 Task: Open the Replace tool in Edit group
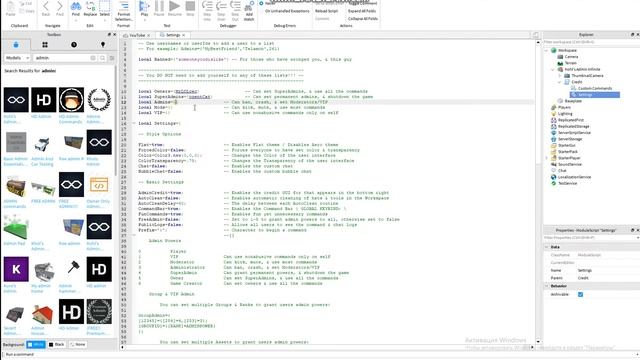click(x=90, y=9)
